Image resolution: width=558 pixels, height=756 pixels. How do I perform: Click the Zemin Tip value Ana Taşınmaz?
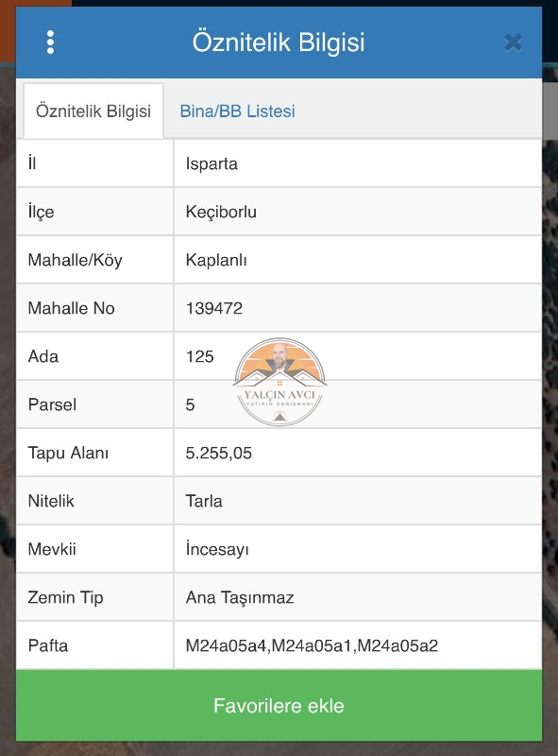[240, 597]
